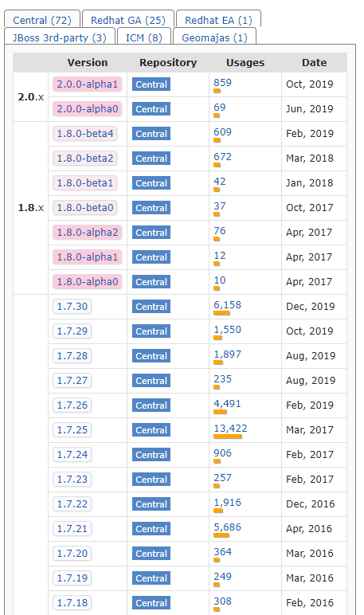View the 1,916 usages link
This screenshot has height=615, width=364.
coord(227,503)
